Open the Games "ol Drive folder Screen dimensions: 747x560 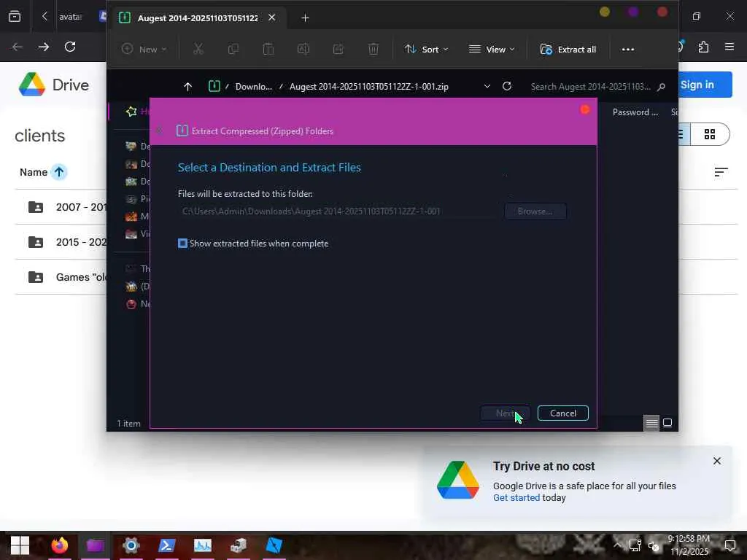pos(61,277)
